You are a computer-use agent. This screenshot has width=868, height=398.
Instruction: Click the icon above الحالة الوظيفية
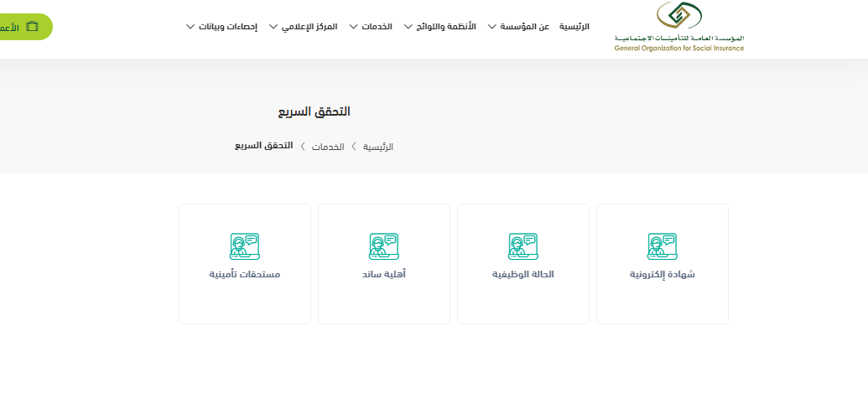pyautogui.click(x=522, y=246)
